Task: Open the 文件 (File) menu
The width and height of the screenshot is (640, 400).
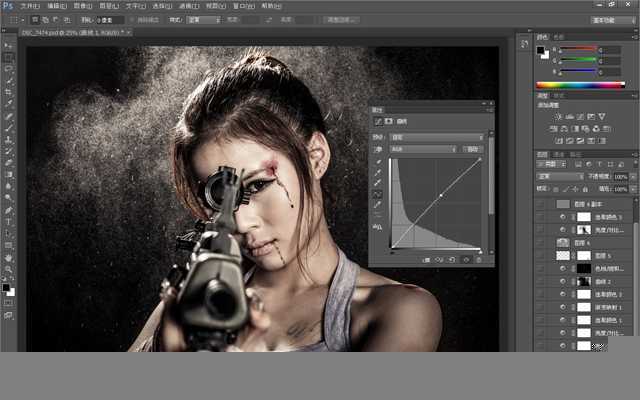Action: pos(30,6)
